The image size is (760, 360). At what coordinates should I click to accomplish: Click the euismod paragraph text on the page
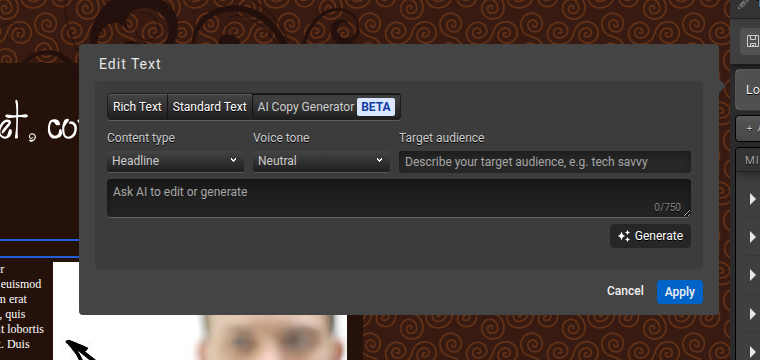(22, 306)
